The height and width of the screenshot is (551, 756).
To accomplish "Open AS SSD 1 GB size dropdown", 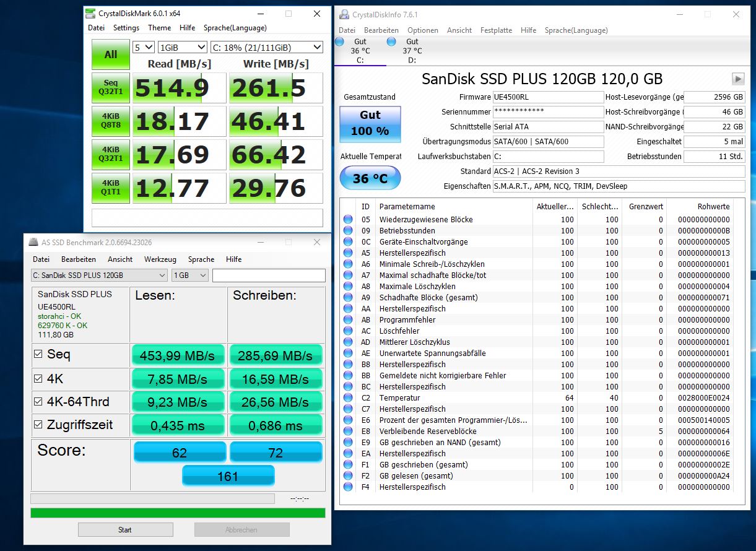I will pos(190,275).
